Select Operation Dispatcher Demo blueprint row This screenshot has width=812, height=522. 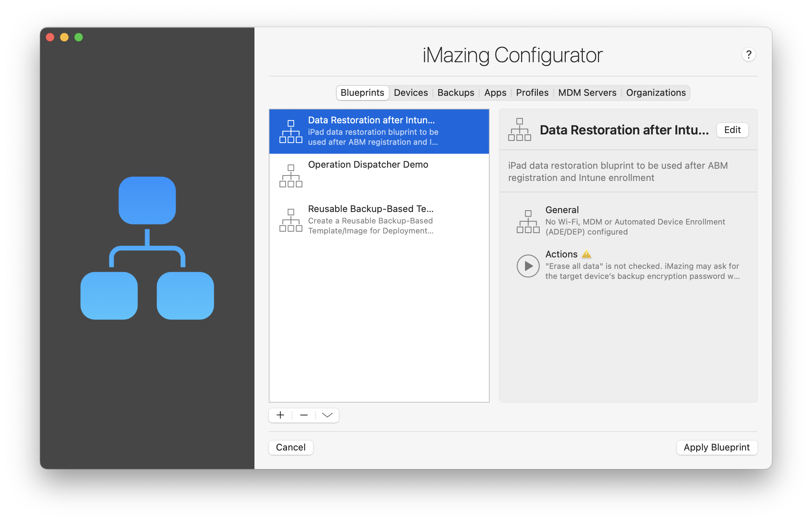click(379, 176)
